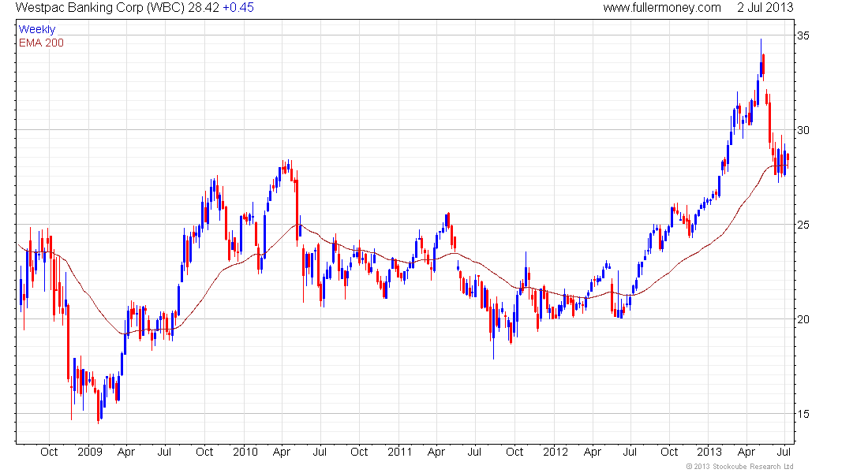868x473 pixels.
Task: Click the 35 price axis label
Action: coord(803,36)
